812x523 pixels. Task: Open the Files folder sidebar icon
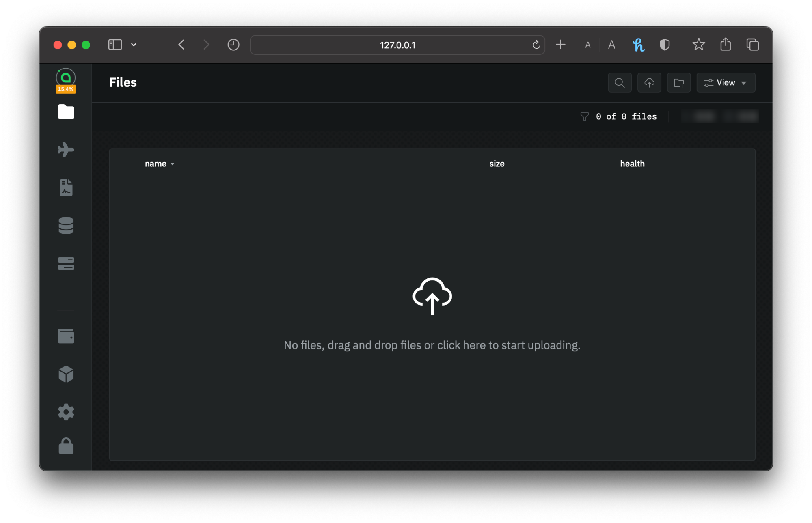66,112
